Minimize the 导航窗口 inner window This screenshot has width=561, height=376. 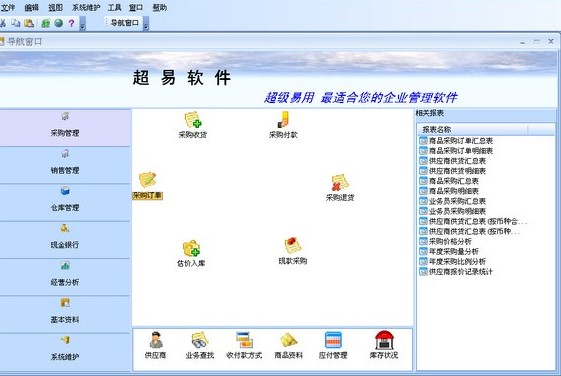click(x=523, y=42)
